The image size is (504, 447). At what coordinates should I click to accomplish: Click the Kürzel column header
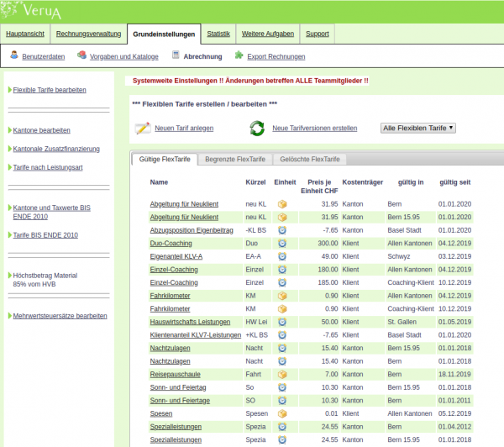(x=255, y=182)
